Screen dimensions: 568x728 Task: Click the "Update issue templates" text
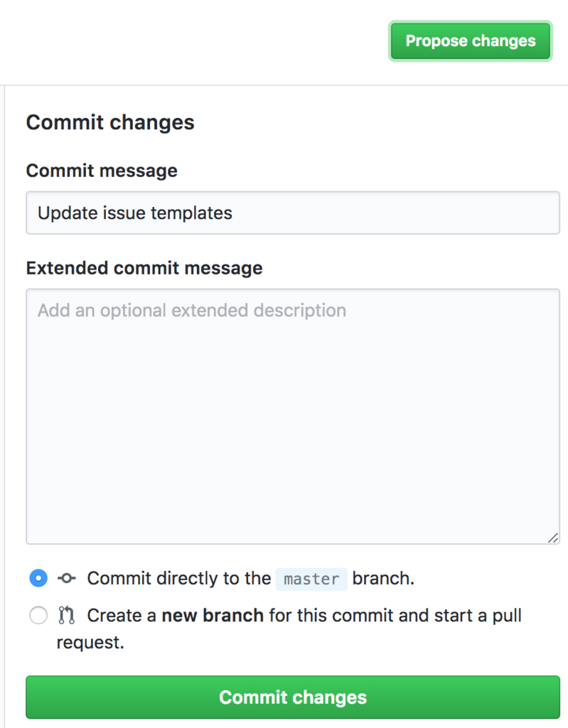tap(135, 213)
